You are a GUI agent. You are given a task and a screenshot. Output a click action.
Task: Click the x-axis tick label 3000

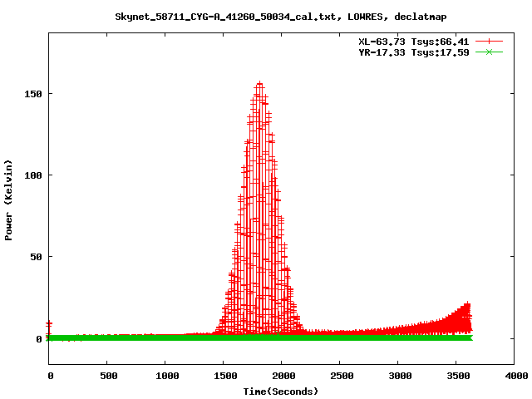[400, 376]
